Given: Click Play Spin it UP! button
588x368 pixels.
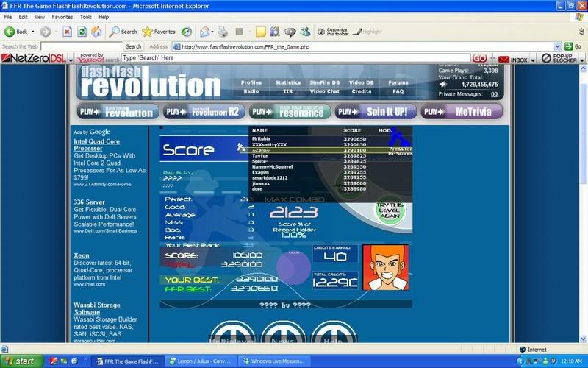Looking at the screenshot, I should tap(376, 111).
